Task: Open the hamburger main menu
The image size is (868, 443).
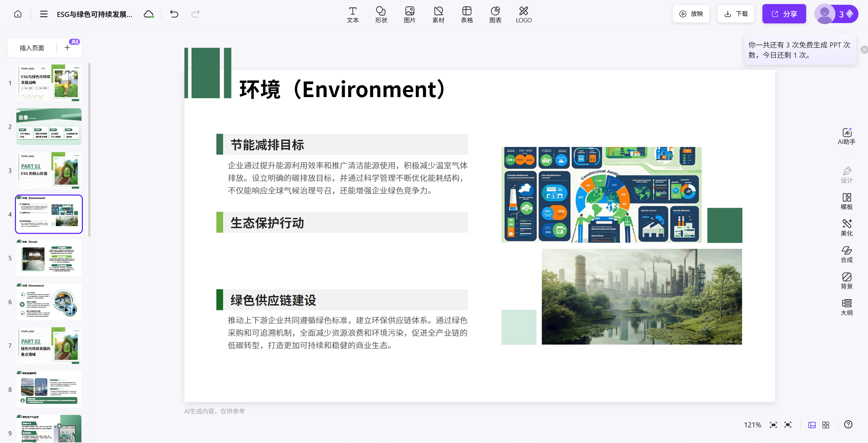Action: point(43,14)
